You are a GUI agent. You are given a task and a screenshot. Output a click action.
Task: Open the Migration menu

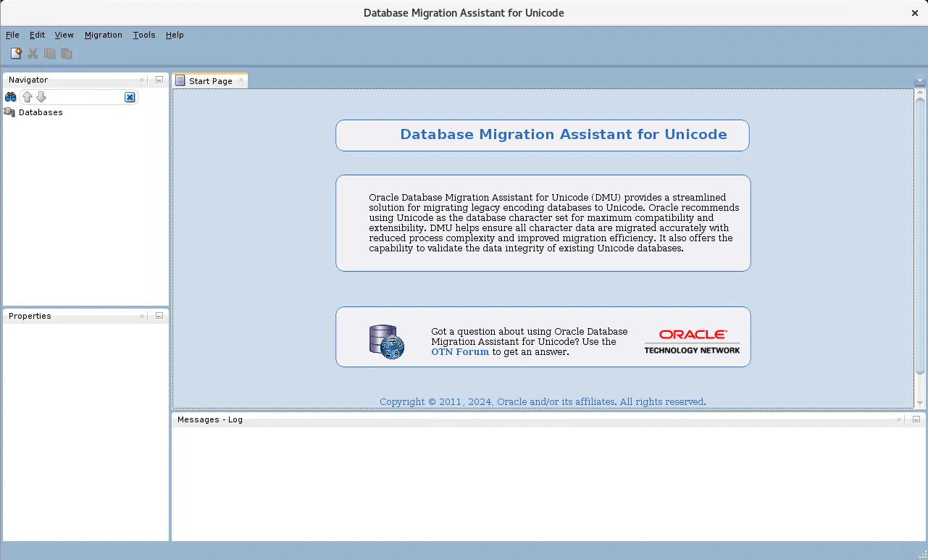coord(103,35)
